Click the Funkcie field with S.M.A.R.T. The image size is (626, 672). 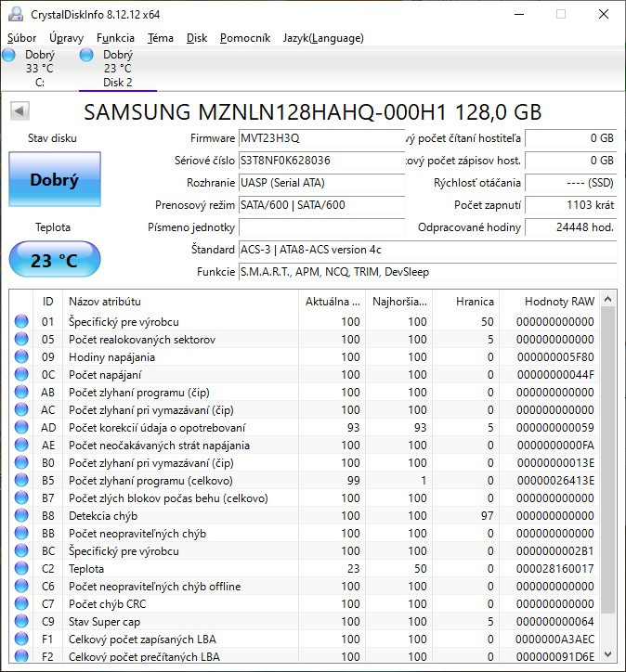(427, 272)
